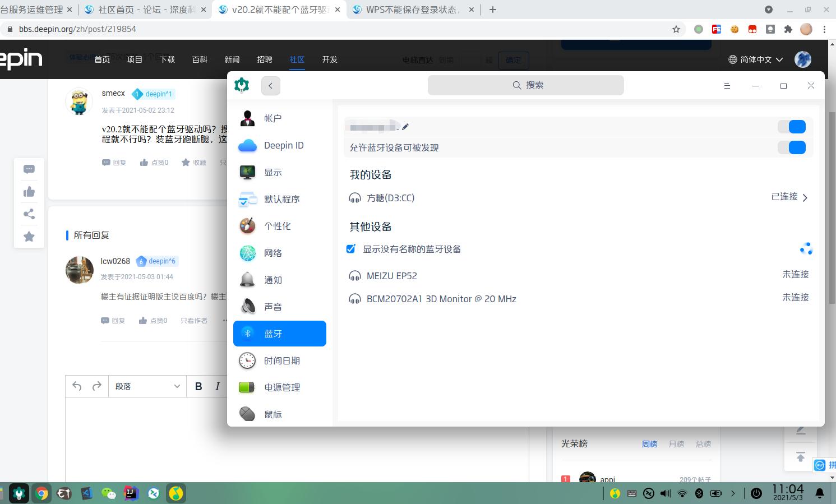
Task: Open 个性化 settings in sidebar
Action: [280, 226]
